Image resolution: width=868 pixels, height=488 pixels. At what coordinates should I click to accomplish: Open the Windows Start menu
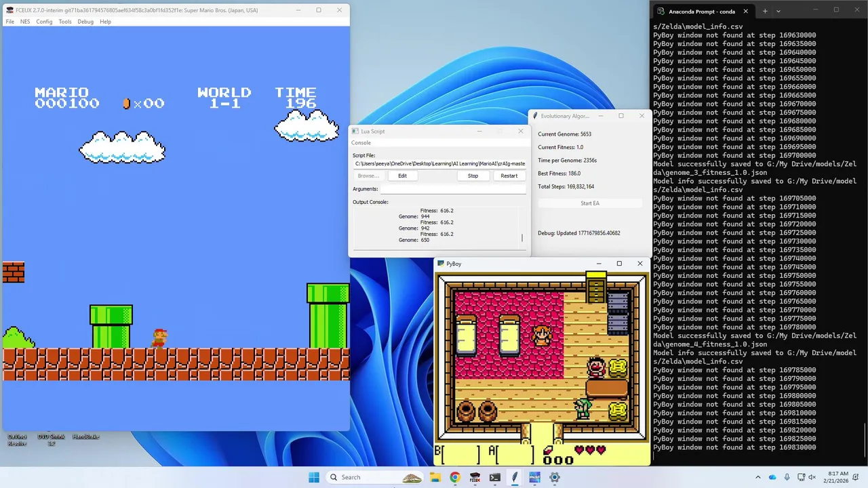point(314,477)
